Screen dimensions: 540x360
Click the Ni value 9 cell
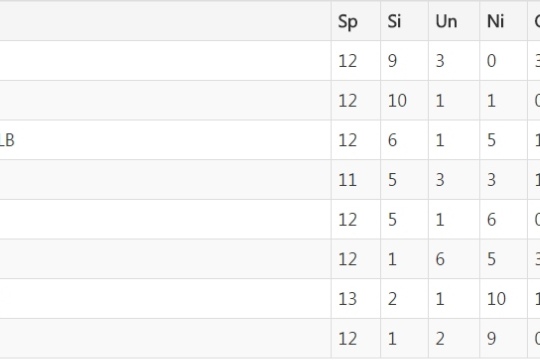click(503, 339)
